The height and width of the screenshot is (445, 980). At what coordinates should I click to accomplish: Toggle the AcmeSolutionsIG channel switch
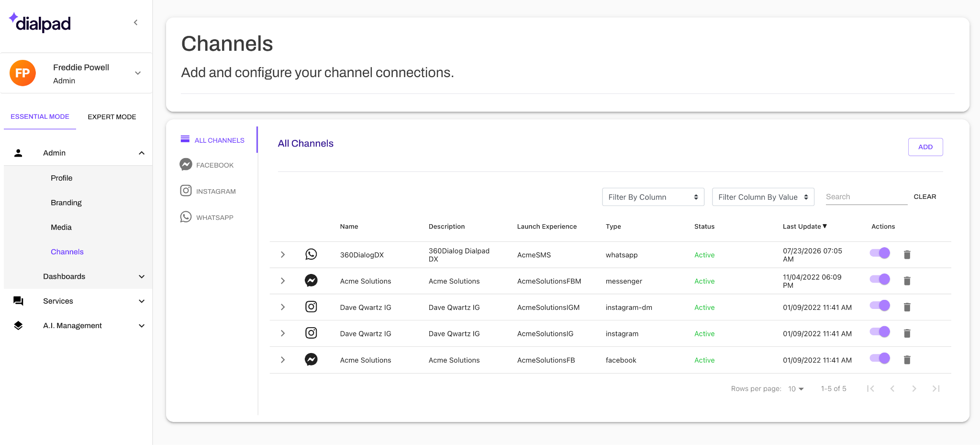coord(880,332)
